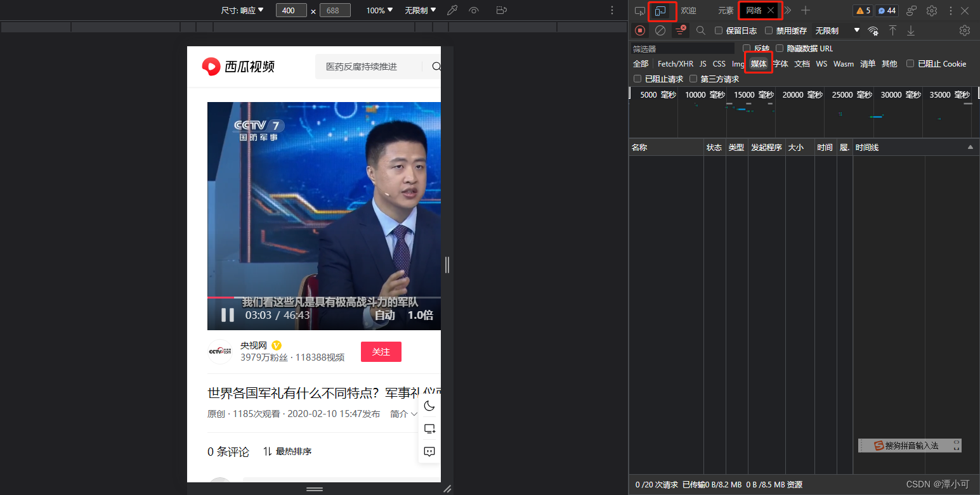
Task: Click the import HAR file icon
Action: click(892, 30)
